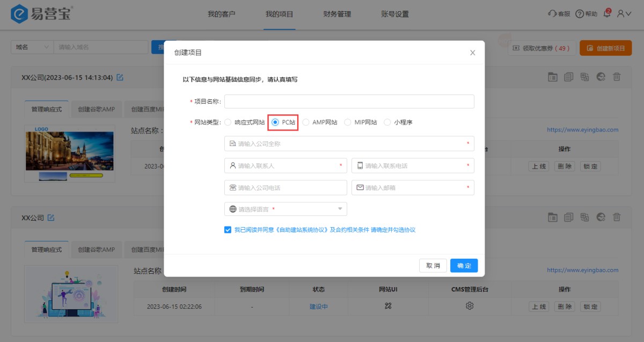The width and height of the screenshot is (644, 342).
Task: Uncheck the 自助建站系统协议 agreement checkbox
Action: [x=228, y=230]
